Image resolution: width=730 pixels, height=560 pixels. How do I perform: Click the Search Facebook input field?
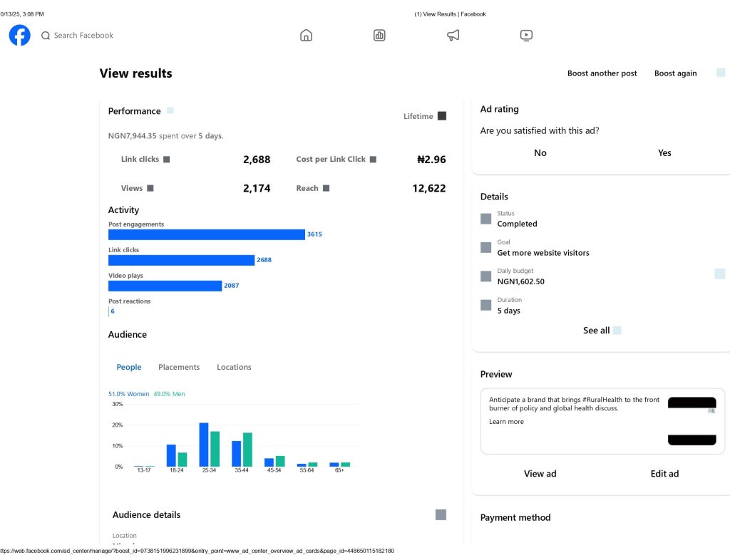pos(83,35)
